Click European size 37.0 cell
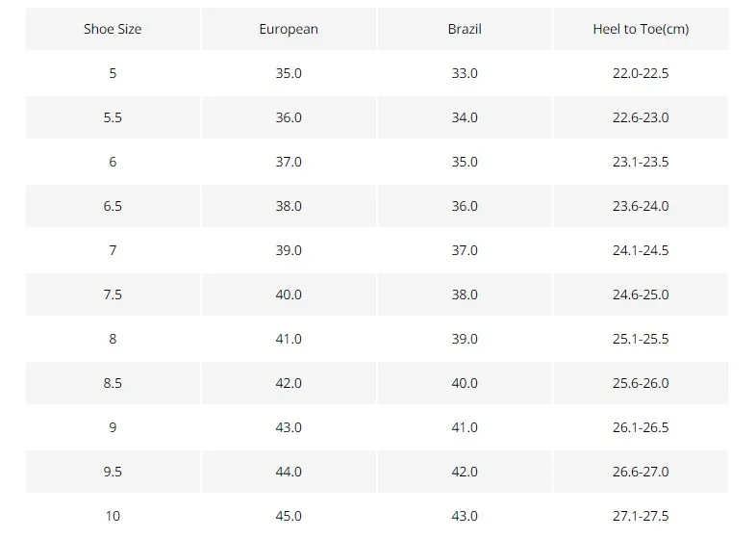The height and width of the screenshot is (538, 756). point(289,162)
